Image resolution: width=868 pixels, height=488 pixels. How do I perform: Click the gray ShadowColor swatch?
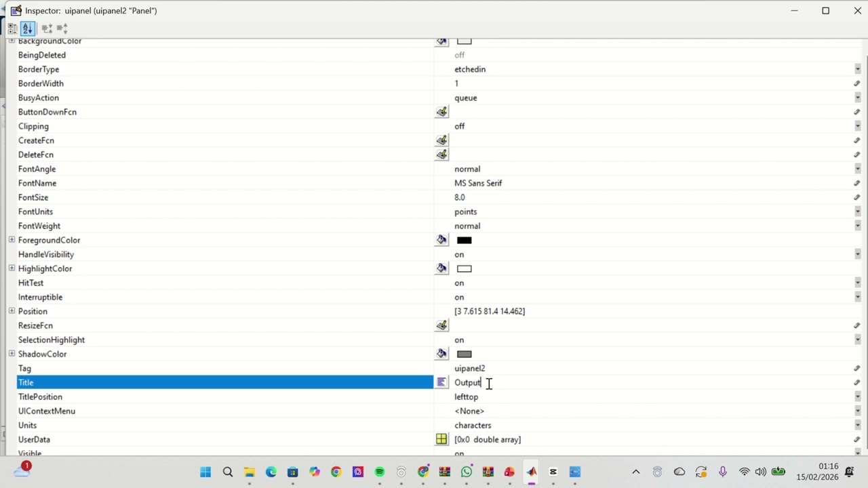point(464,354)
